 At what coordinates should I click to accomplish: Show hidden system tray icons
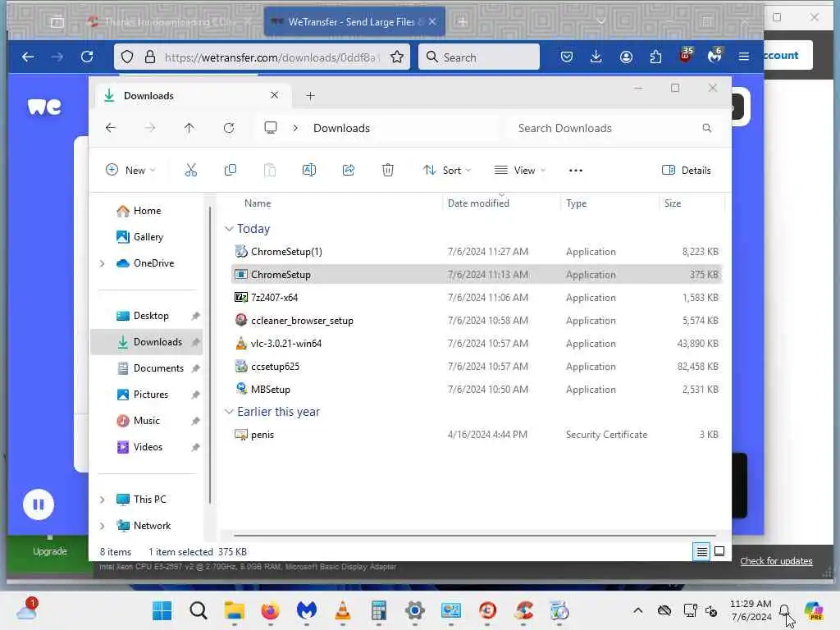coord(637,610)
